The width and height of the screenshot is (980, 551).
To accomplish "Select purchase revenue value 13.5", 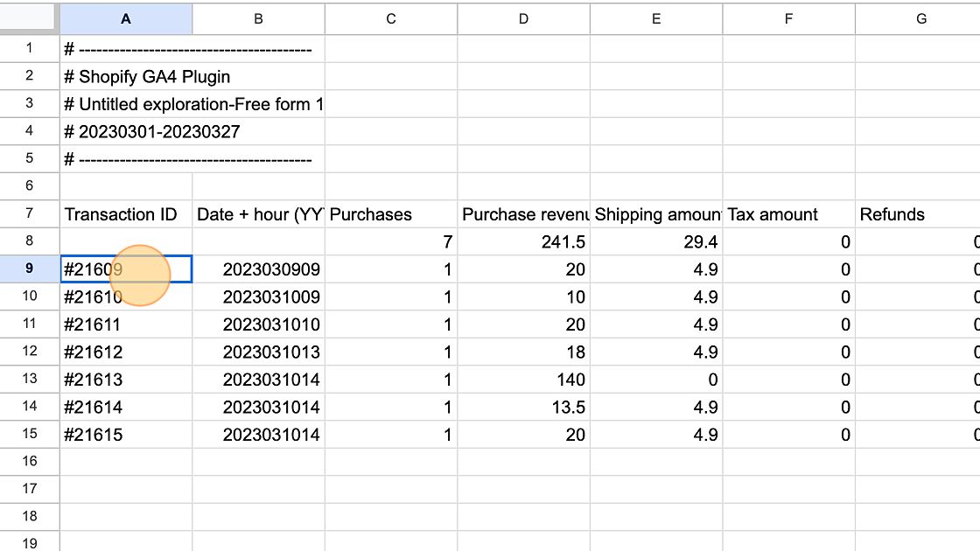I will [523, 408].
